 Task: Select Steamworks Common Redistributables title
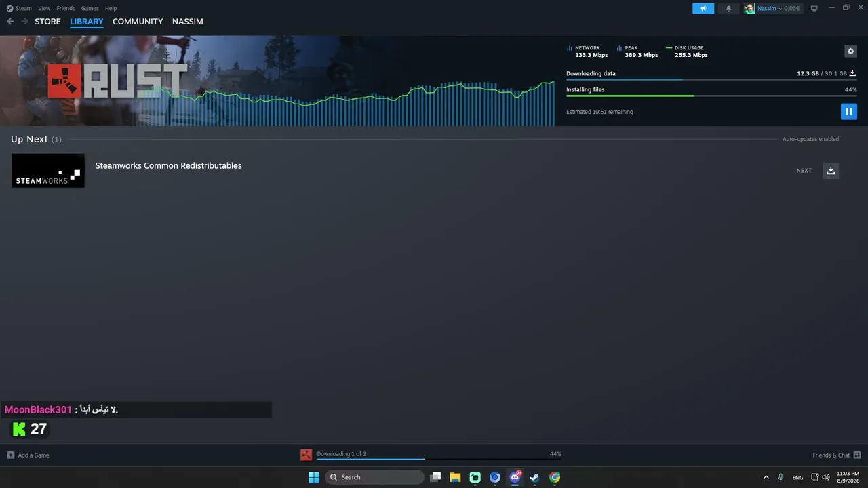(168, 165)
